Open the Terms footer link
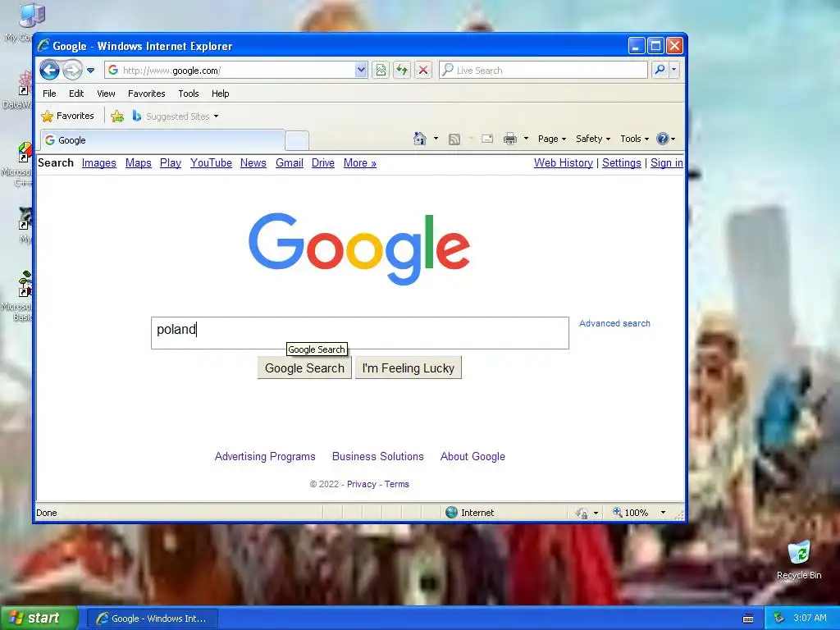Viewport: 840px width, 630px height. click(396, 484)
